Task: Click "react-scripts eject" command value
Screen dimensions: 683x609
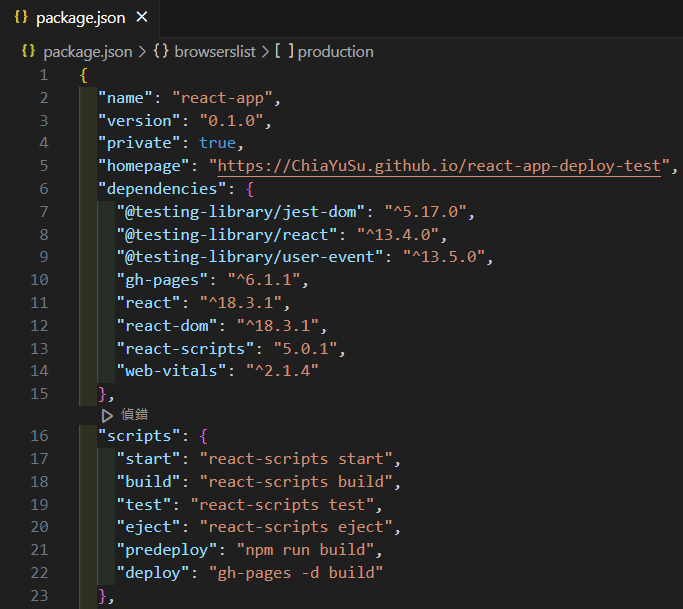Action: click(x=296, y=527)
